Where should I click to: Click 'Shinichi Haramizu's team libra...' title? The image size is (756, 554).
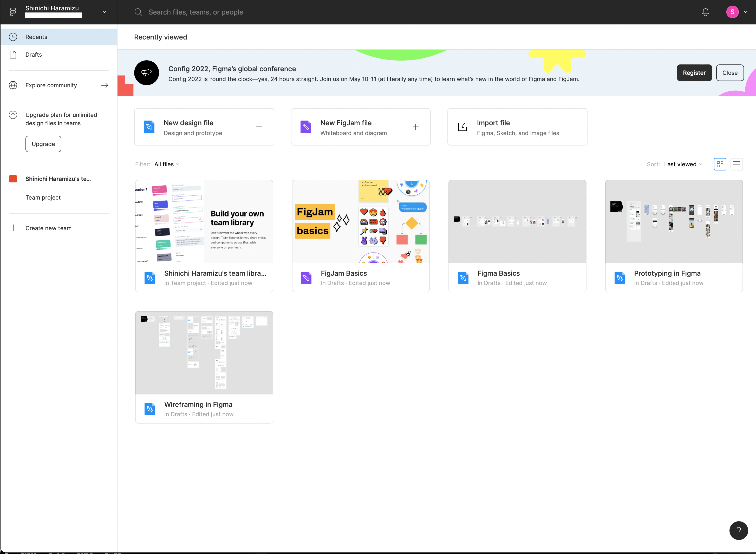215,273
